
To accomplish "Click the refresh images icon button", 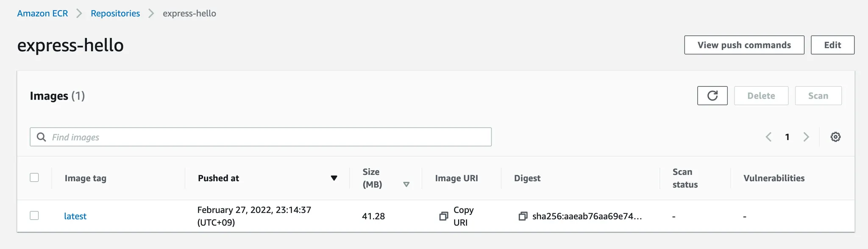I will pyautogui.click(x=712, y=96).
